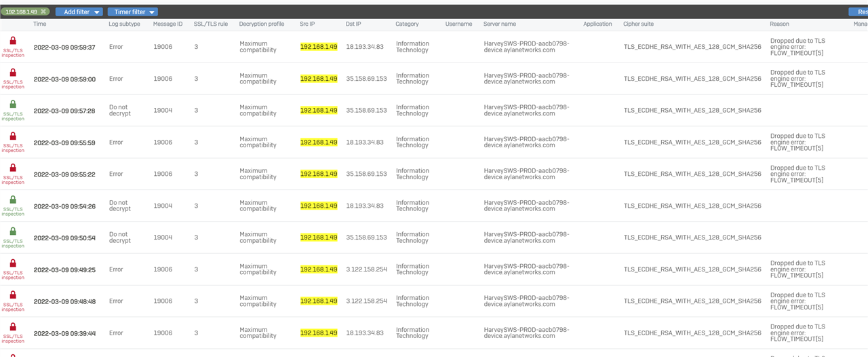Click server name aylanetworks.com in 09:55:22 row

(526, 174)
